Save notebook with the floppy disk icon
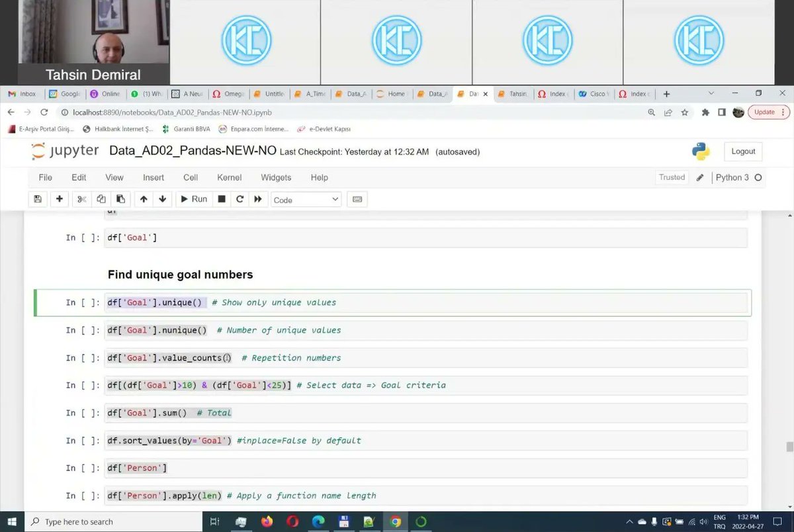Image resolution: width=794 pixels, height=532 pixels. tap(38, 199)
